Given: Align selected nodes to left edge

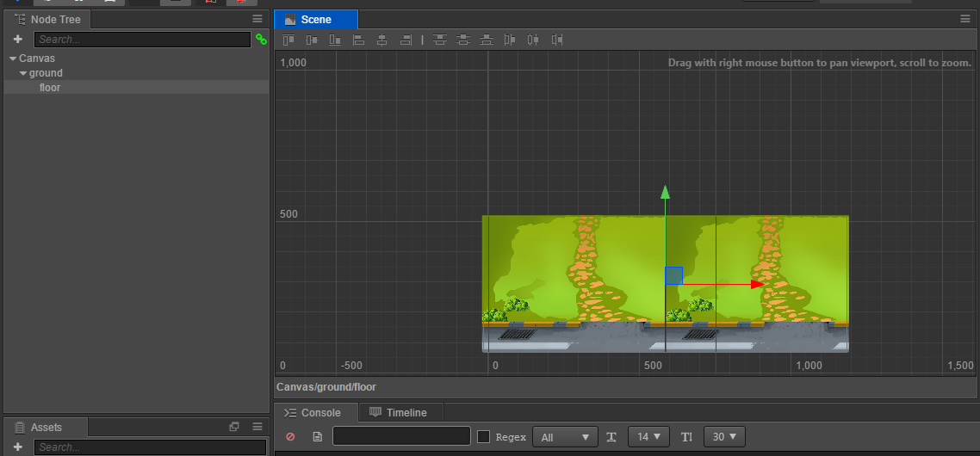Looking at the screenshot, I should pos(359,40).
